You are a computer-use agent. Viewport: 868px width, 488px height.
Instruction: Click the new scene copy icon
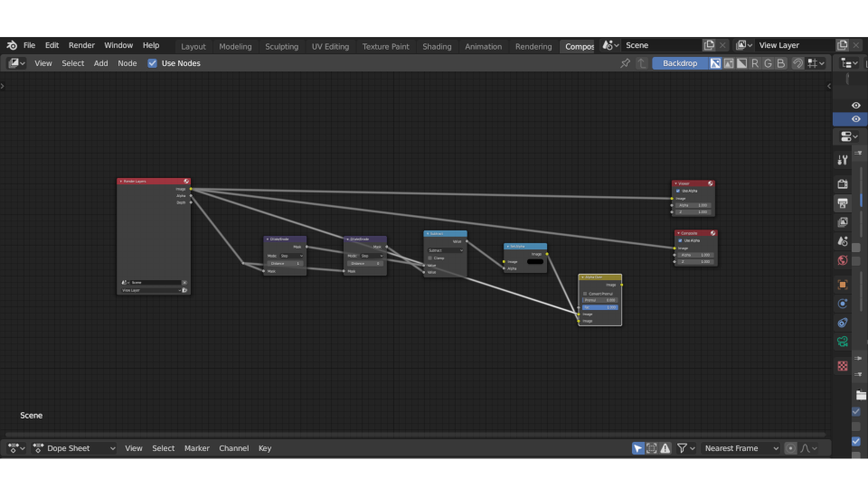click(709, 45)
